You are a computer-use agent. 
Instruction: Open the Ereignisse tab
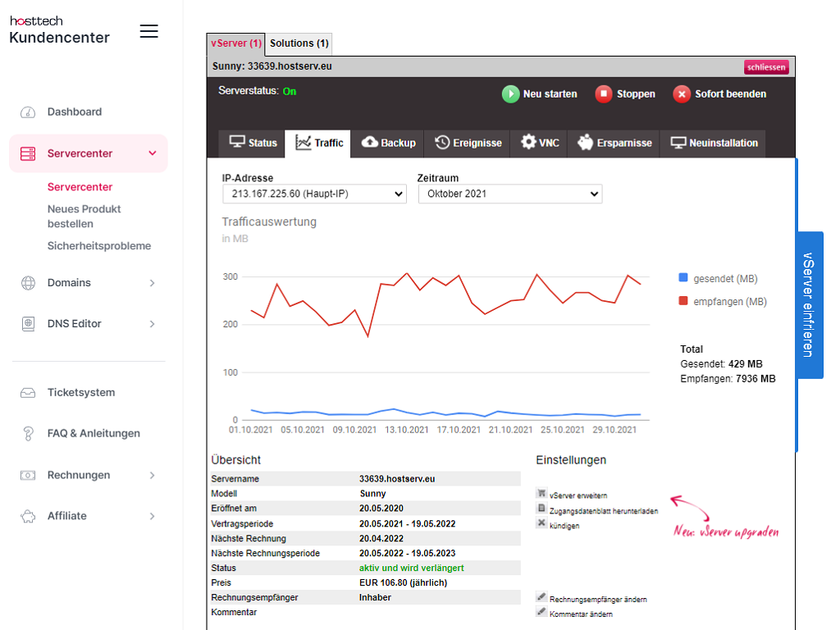468,143
